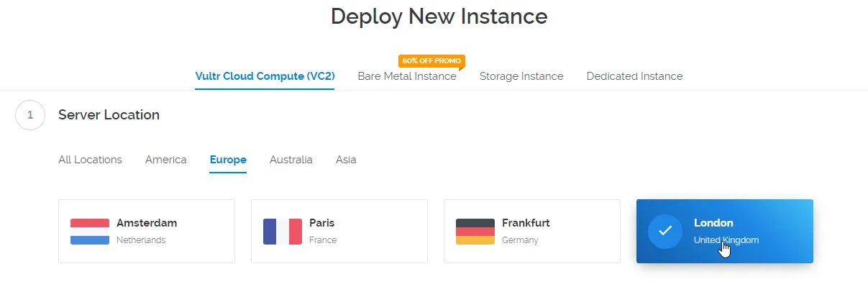Click the 60% OFF PROMO badge

(431, 61)
